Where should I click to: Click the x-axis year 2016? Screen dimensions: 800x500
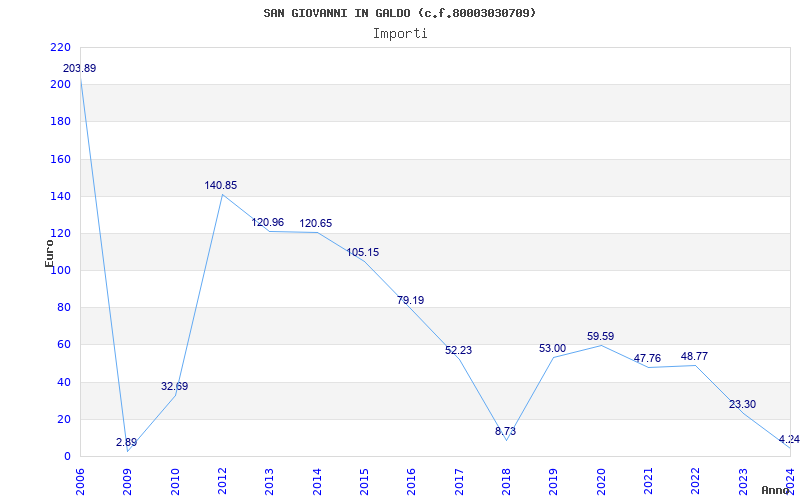pos(412,481)
